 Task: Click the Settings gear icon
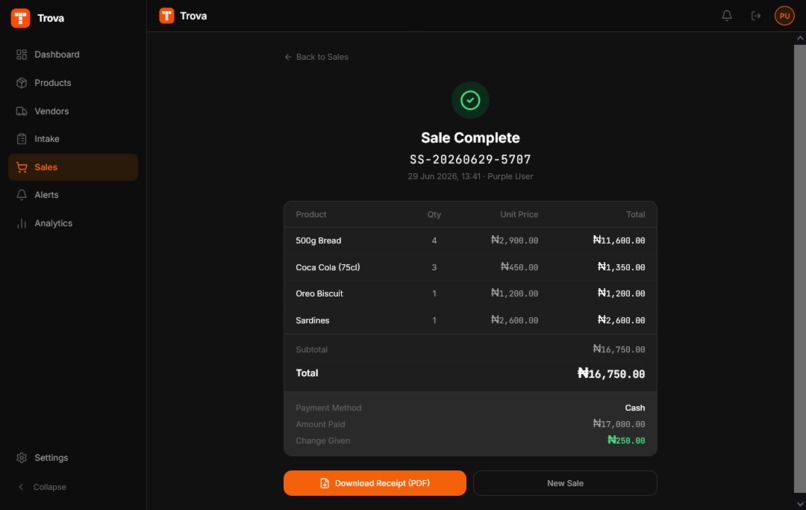pyautogui.click(x=22, y=458)
